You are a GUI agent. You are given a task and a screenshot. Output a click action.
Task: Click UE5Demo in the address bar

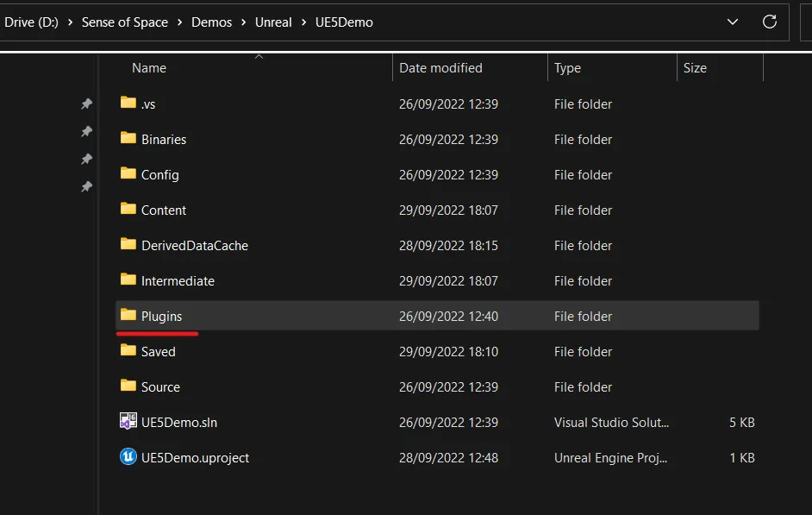pyautogui.click(x=345, y=22)
